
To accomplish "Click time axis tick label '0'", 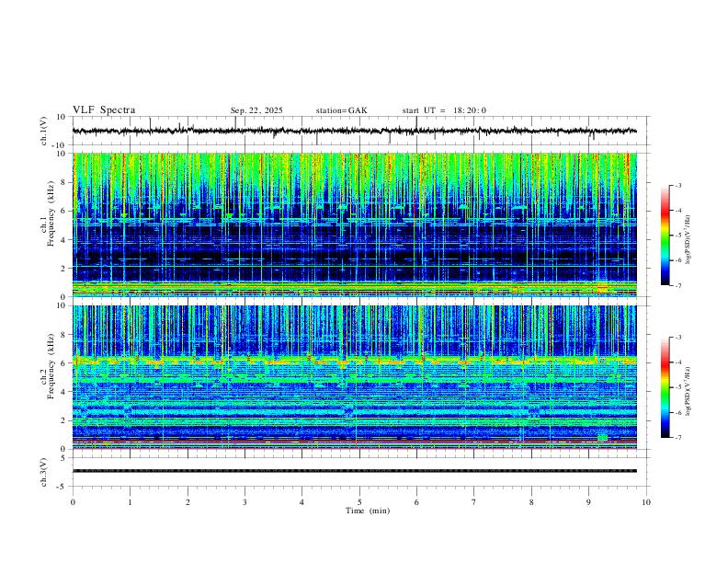I will click(73, 502).
